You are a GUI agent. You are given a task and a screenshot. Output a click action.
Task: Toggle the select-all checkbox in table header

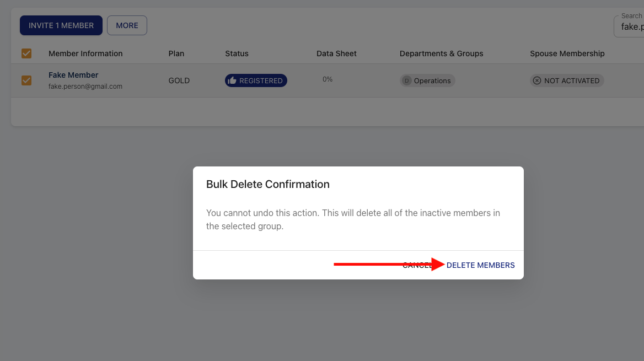26,53
